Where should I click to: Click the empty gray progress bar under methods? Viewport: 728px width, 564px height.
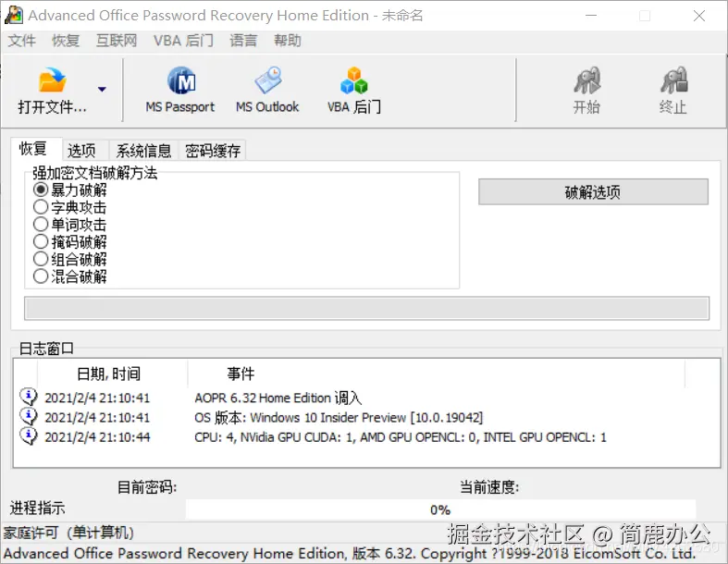367,309
